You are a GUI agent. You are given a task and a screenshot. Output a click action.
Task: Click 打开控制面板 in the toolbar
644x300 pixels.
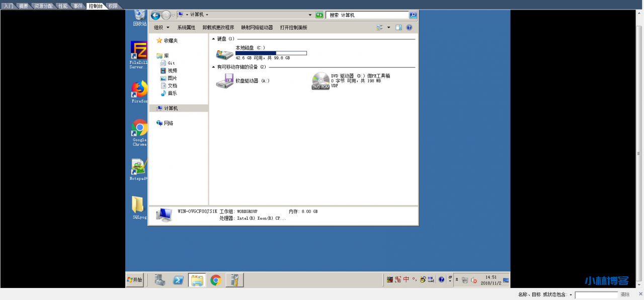tap(293, 28)
